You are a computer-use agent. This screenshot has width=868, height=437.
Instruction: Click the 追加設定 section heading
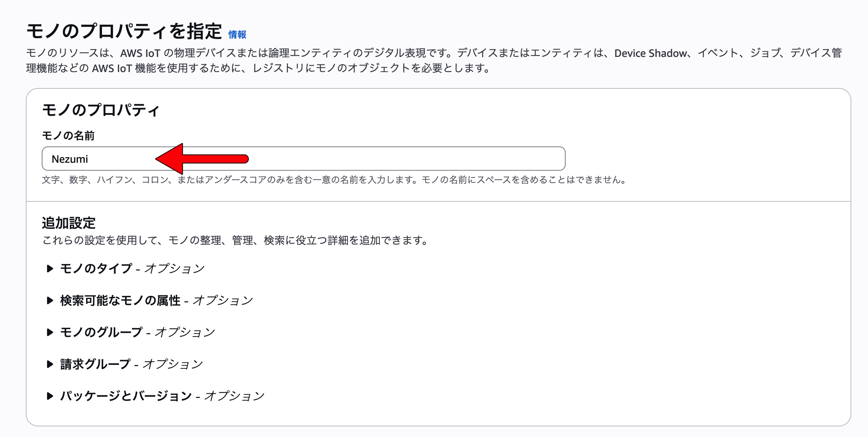[69, 223]
